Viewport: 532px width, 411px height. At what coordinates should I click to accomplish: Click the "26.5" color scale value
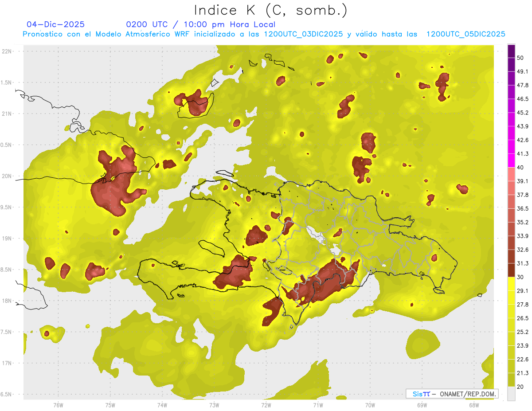[x=523, y=318]
